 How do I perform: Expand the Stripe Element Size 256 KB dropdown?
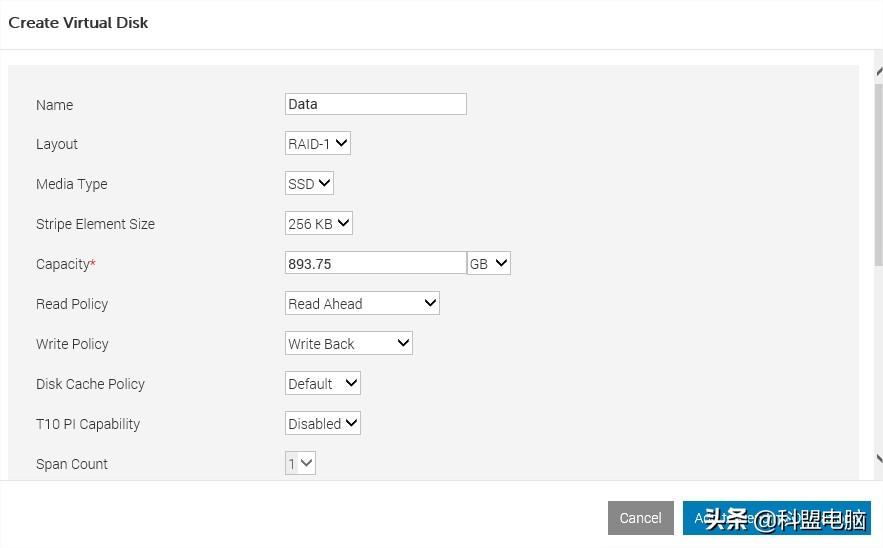[319, 224]
